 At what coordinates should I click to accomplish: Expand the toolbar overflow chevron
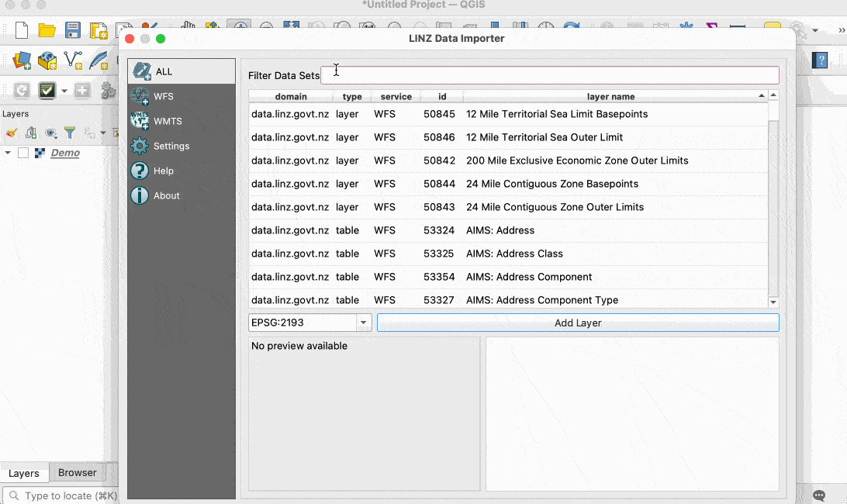coord(841,30)
